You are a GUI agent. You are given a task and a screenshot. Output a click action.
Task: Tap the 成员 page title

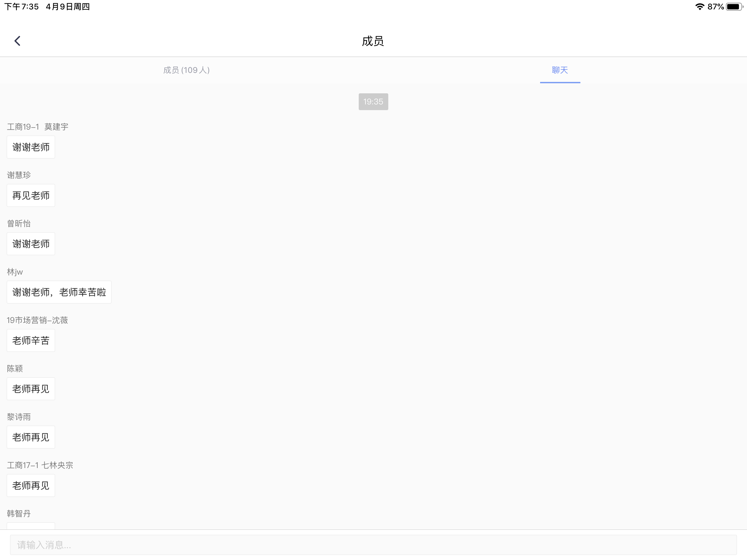(373, 41)
